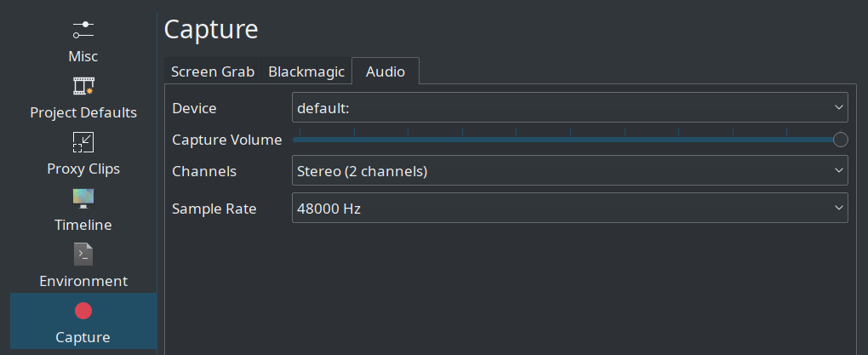Expand the Device field's chevron arrow
The width and height of the screenshot is (868, 355).
coord(839,107)
